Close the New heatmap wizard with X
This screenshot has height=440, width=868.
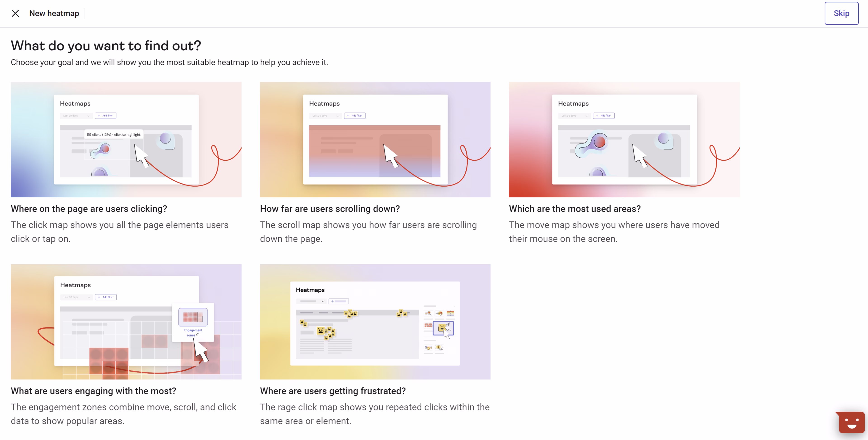click(x=15, y=14)
